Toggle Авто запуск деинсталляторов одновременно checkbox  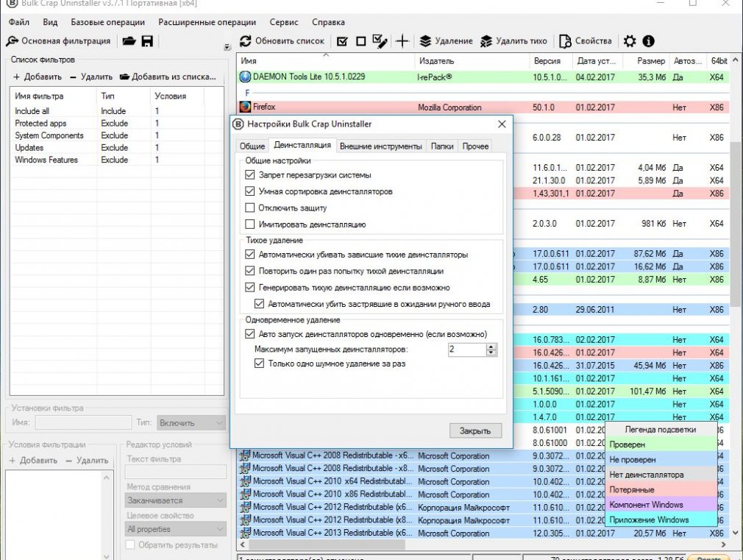pos(249,334)
